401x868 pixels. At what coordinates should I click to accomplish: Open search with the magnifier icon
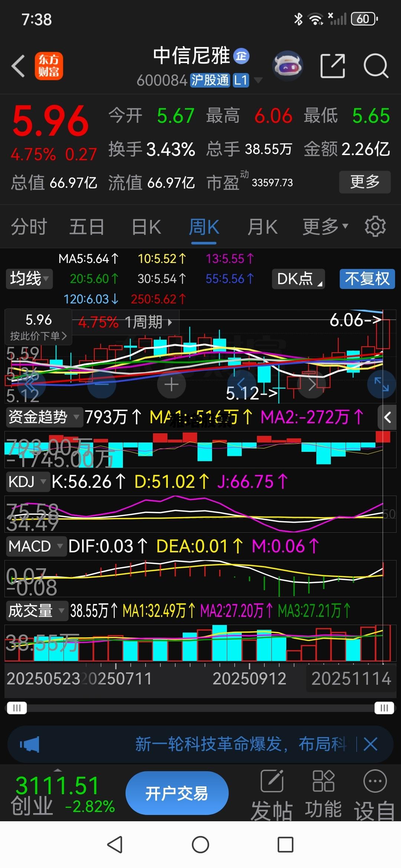pos(375,66)
